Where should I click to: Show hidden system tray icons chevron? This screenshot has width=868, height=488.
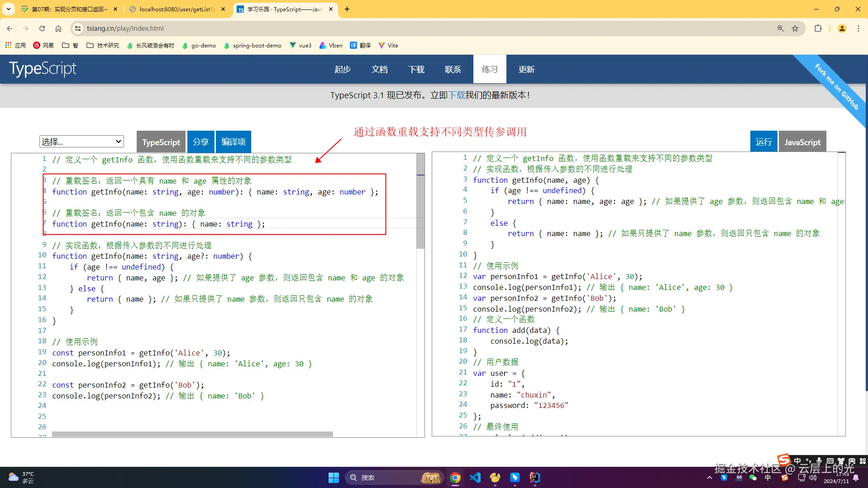click(709, 478)
